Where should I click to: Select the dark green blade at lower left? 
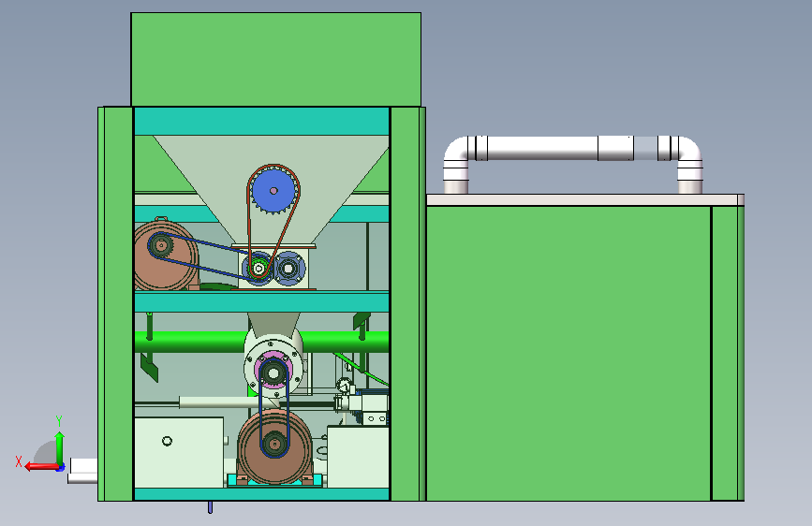[x=149, y=367]
